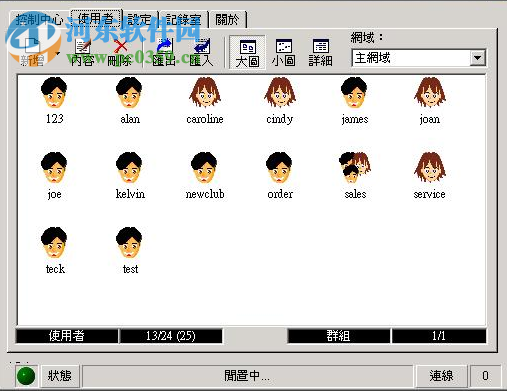This screenshot has width=507, height=391.
Task: Select the user icon james
Action: 354,93
